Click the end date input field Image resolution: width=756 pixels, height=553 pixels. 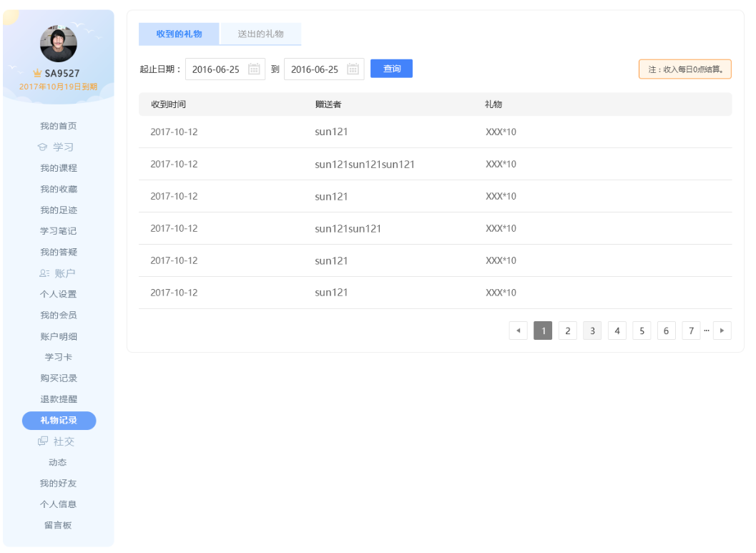pyautogui.click(x=315, y=69)
